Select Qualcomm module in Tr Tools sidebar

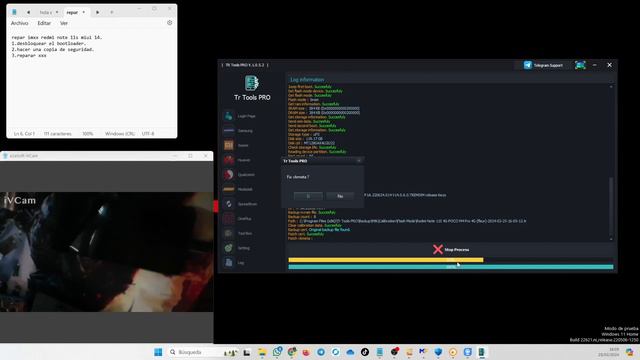pos(240,175)
